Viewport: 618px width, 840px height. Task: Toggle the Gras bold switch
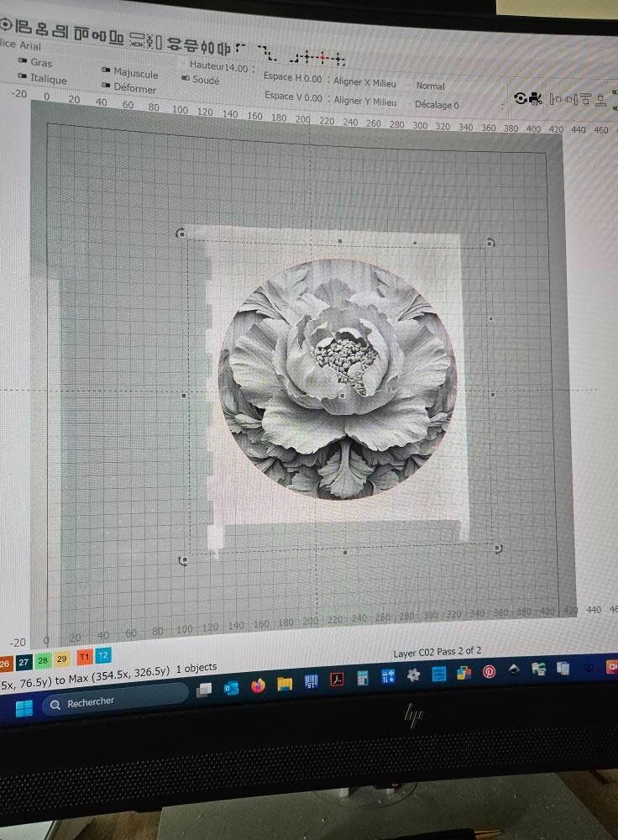[23, 60]
